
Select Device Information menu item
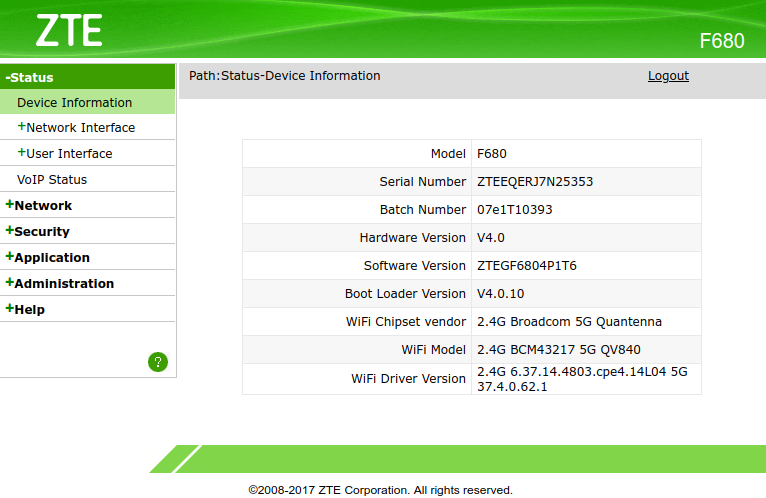pyautogui.click(x=74, y=103)
